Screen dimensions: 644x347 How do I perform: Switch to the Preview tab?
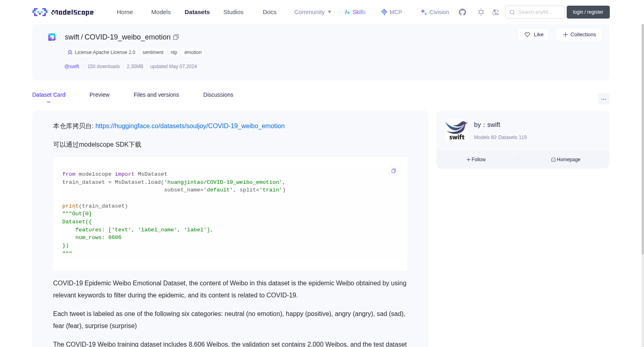(x=99, y=95)
